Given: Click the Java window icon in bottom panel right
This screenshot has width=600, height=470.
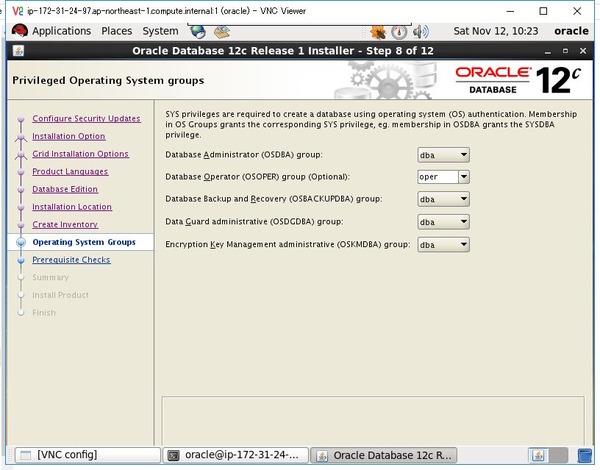Looking at the screenshot, I should [538, 455].
